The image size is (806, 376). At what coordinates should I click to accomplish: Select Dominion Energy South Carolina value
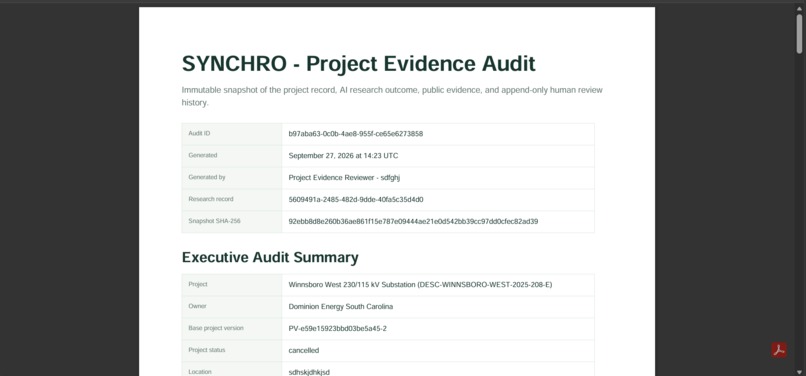(340, 307)
